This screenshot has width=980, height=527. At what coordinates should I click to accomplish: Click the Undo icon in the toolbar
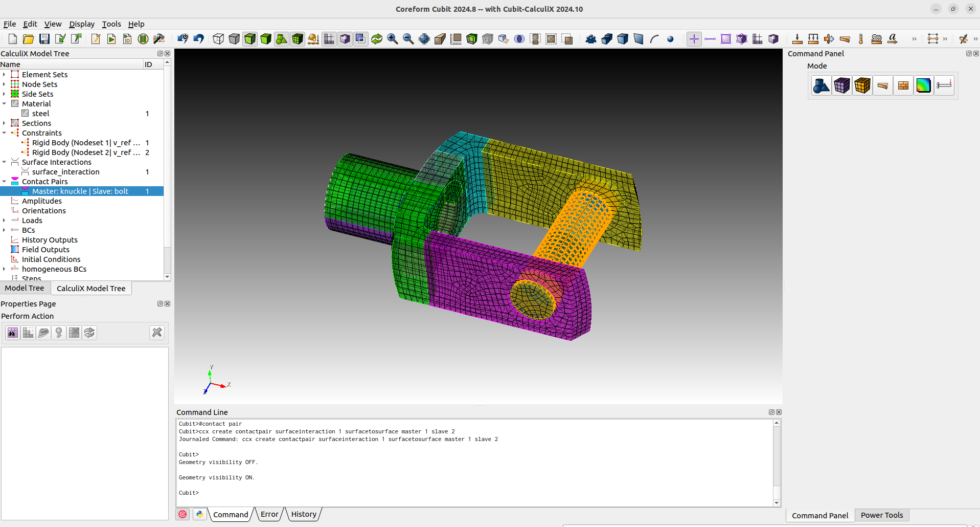pyautogui.click(x=198, y=38)
